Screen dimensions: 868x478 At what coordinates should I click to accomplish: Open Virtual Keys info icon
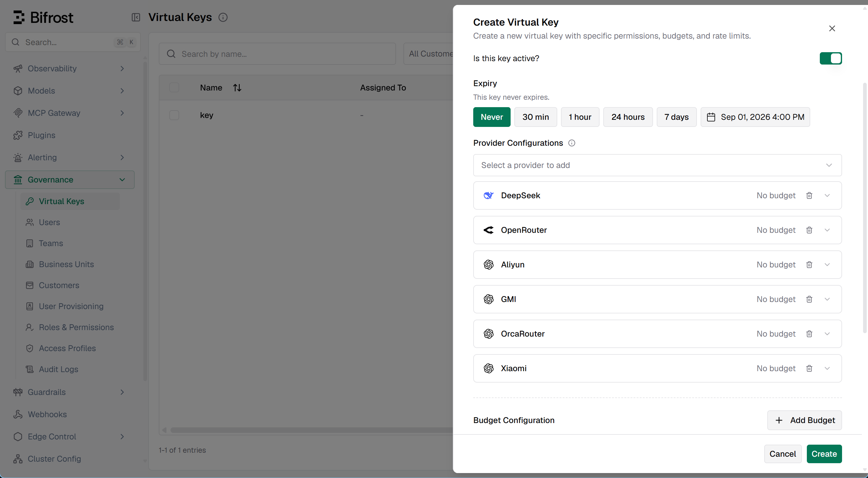click(x=223, y=17)
